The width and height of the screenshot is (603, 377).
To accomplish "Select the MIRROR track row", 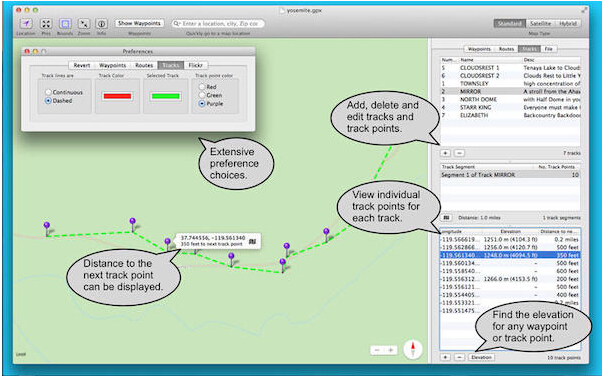I will 510,92.
